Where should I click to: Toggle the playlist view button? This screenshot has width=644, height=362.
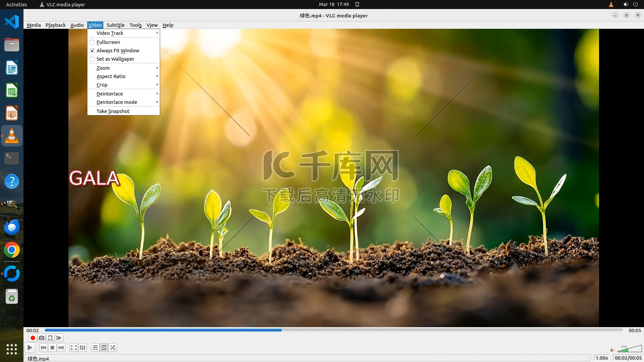click(x=95, y=348)
